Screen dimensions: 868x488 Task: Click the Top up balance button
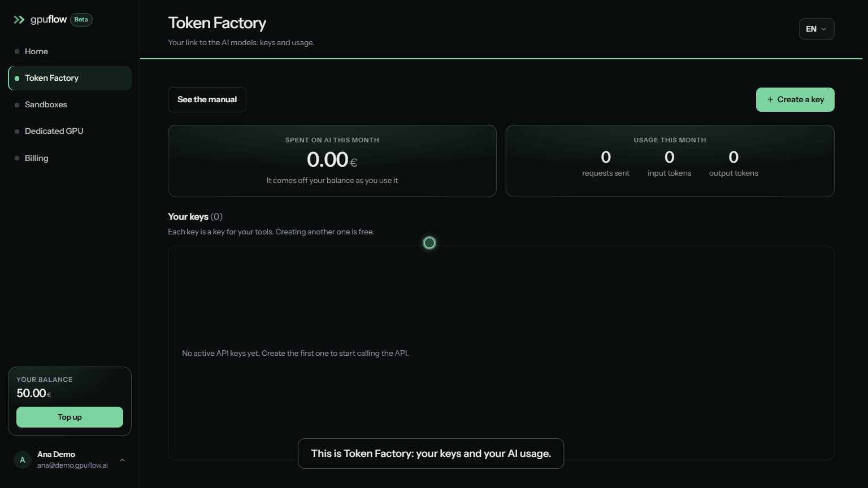pos(70,417)
